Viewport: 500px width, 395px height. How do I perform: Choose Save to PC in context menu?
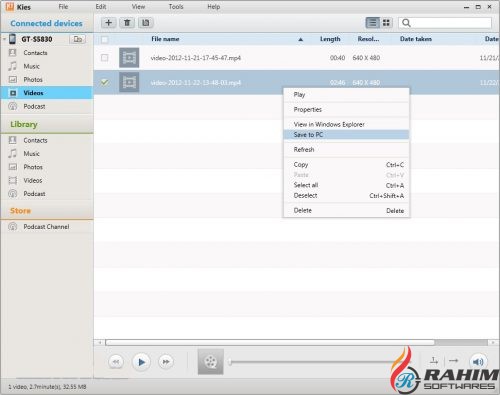(346, 135)
